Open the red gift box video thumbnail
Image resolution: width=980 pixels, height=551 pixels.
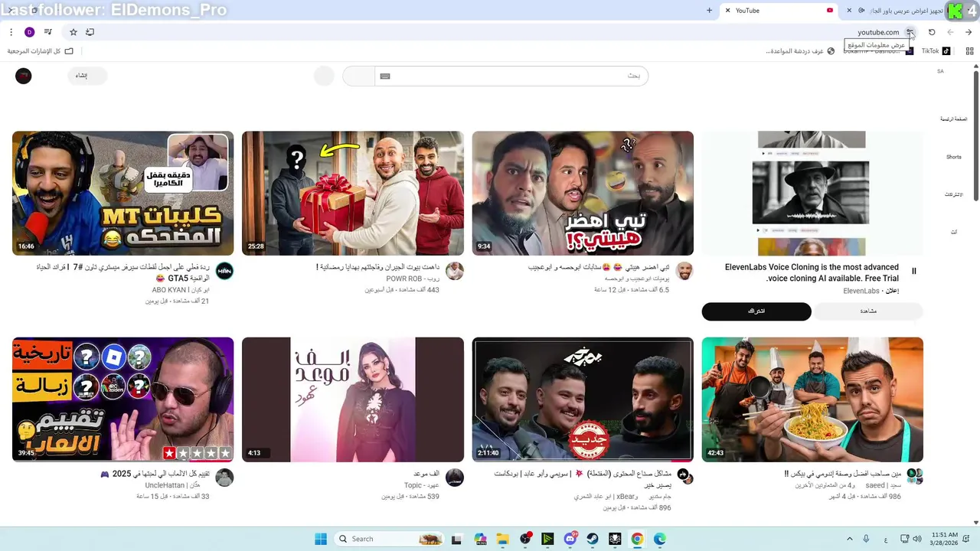pyautogui.click(x=353, y=193)
